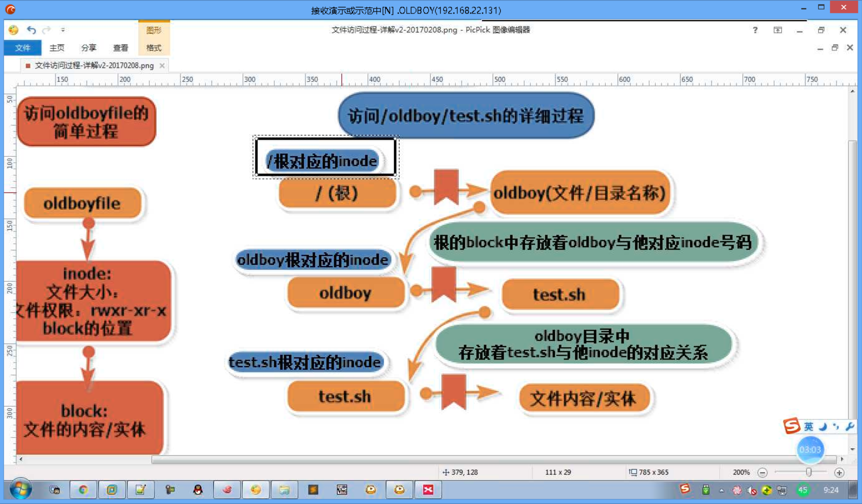Click the zoom out minus button
This screenshot has width=862, height=504.
762,472
